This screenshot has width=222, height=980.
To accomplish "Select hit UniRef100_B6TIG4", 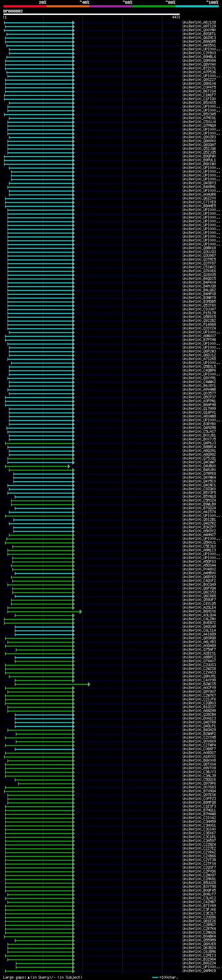I will (x=199, y=91).
